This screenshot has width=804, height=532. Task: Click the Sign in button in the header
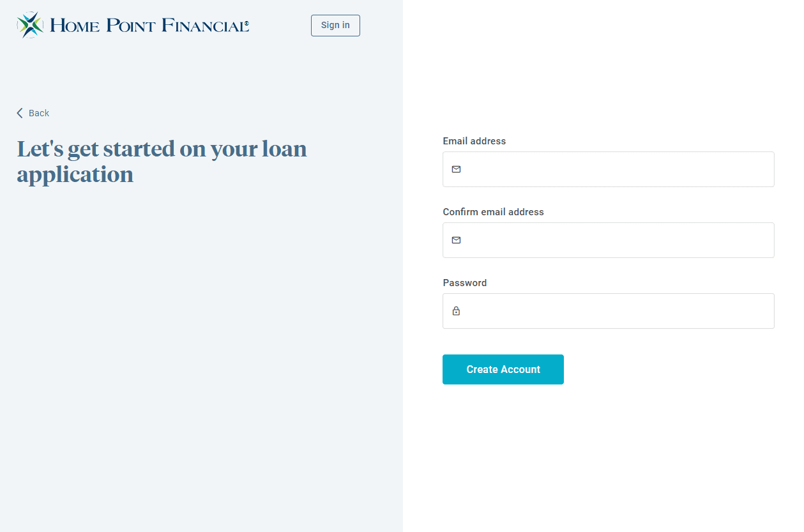point(335,25)
